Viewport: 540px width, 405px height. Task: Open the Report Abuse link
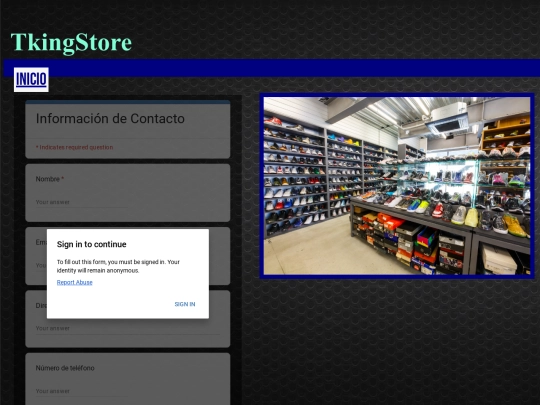coord(74,282)
